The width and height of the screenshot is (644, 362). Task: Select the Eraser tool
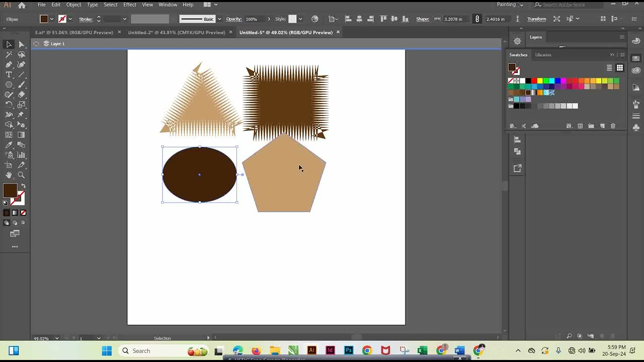[x=22, y=95]
